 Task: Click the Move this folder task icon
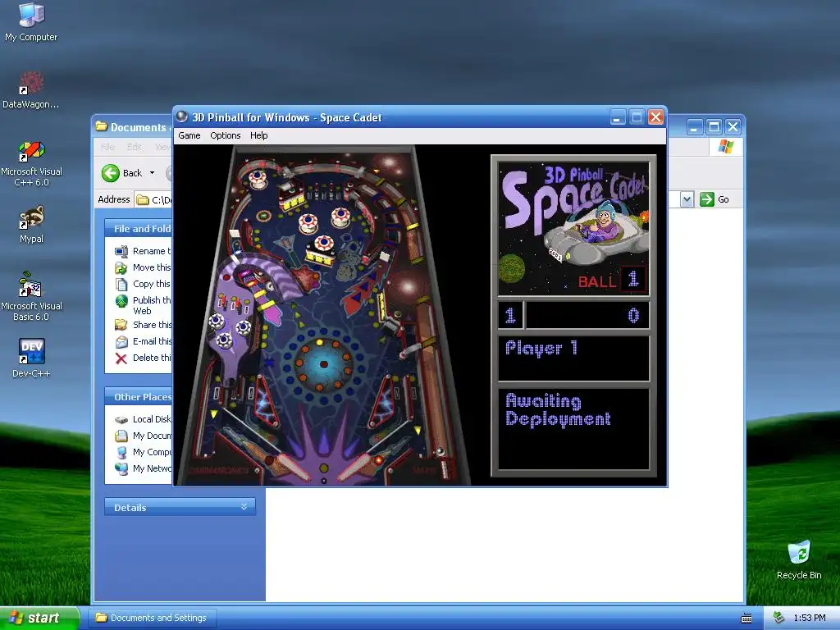[x=121, y=268]
